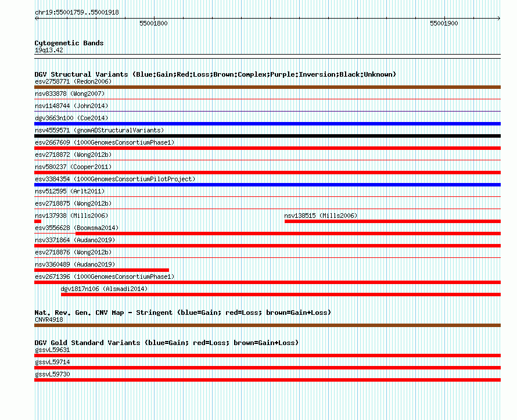Image resolution: width=517 pixels, height=420 pixels.
Task: Click esv2718876 (Wong2012b) label
Action: (x=73, y=252)
